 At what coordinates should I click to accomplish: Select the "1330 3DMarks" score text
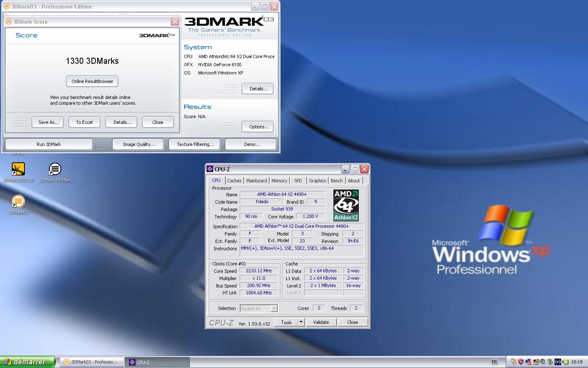[92, 61]
